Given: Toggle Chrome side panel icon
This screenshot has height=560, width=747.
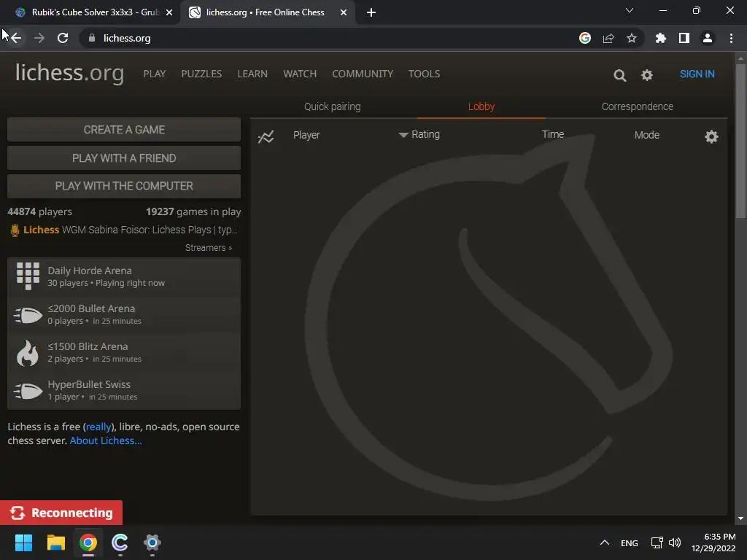Looking at the screenshot, I should (684, 38).
